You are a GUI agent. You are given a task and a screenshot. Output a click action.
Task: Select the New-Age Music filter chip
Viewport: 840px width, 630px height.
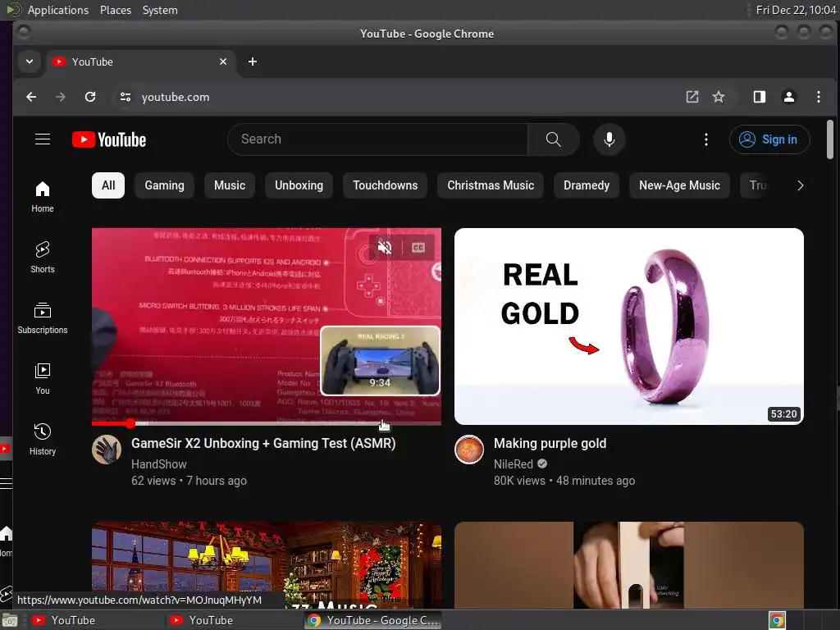pyautogui.click(x=679, y=185)
